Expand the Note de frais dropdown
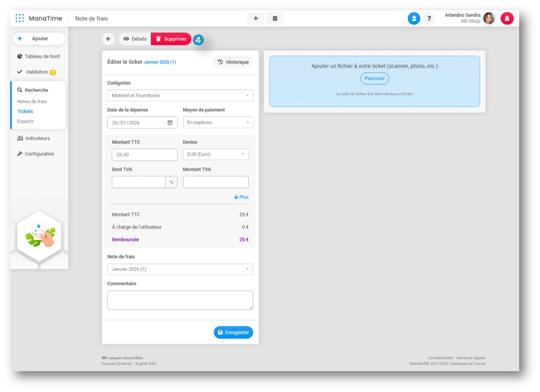This screenshot has height=392, width=540. [180, 269]
